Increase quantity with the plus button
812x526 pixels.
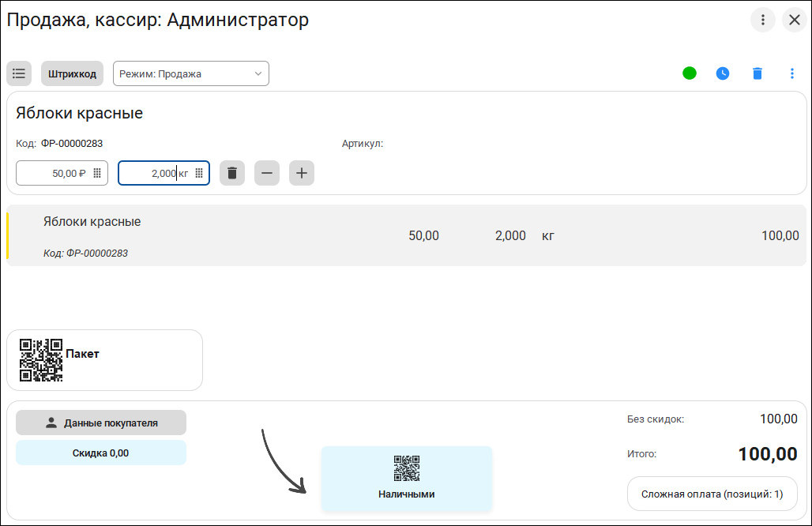(302, 173)
